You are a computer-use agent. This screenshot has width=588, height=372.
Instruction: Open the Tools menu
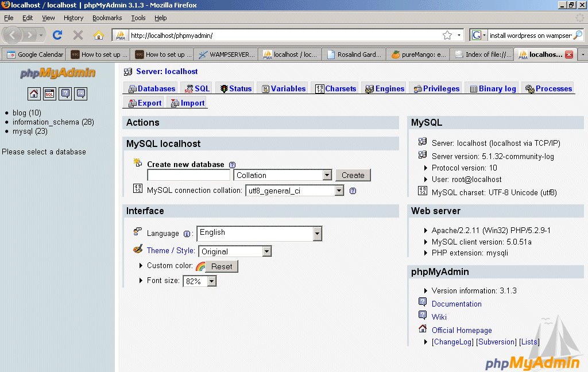[138, 18]
